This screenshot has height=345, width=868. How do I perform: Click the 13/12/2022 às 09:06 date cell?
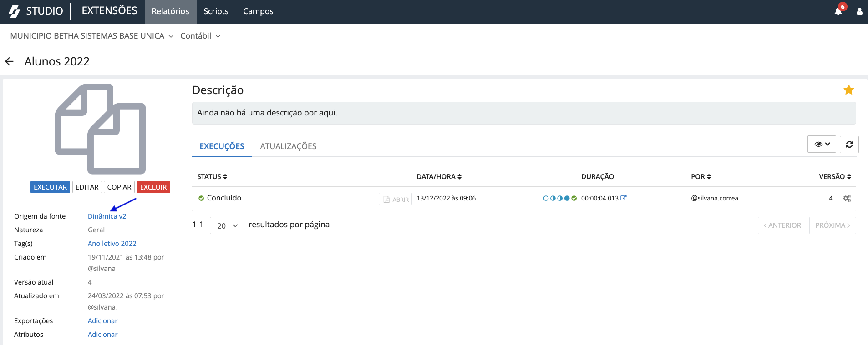point(446,198)
